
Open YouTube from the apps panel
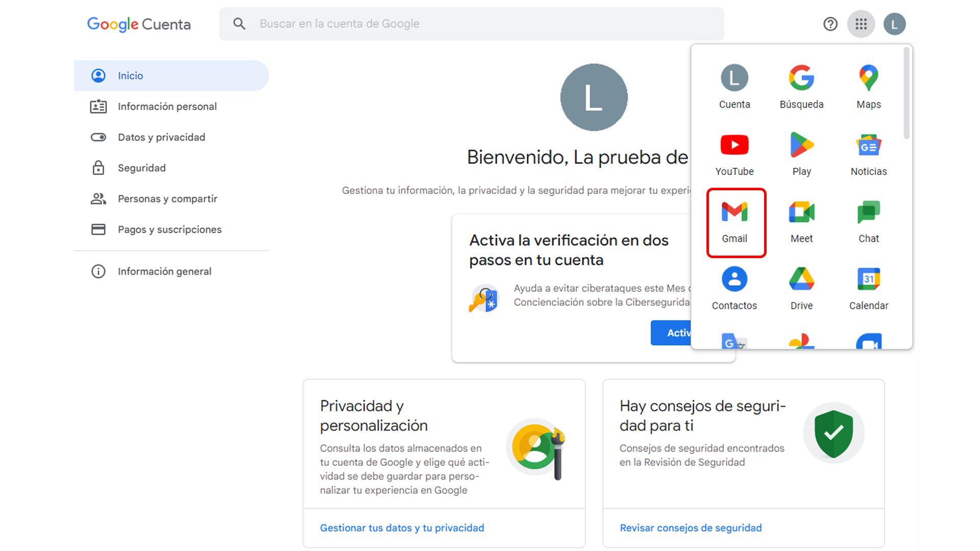734,153
